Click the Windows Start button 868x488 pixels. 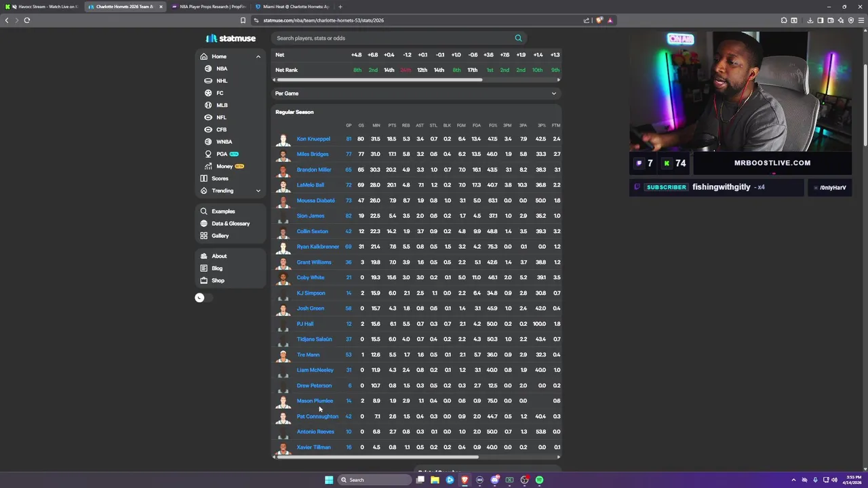tap(329, 480)
